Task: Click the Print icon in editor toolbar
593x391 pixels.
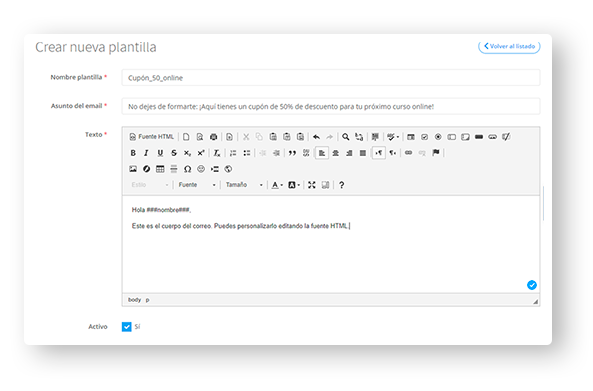Action: click(x=213, y=137)
